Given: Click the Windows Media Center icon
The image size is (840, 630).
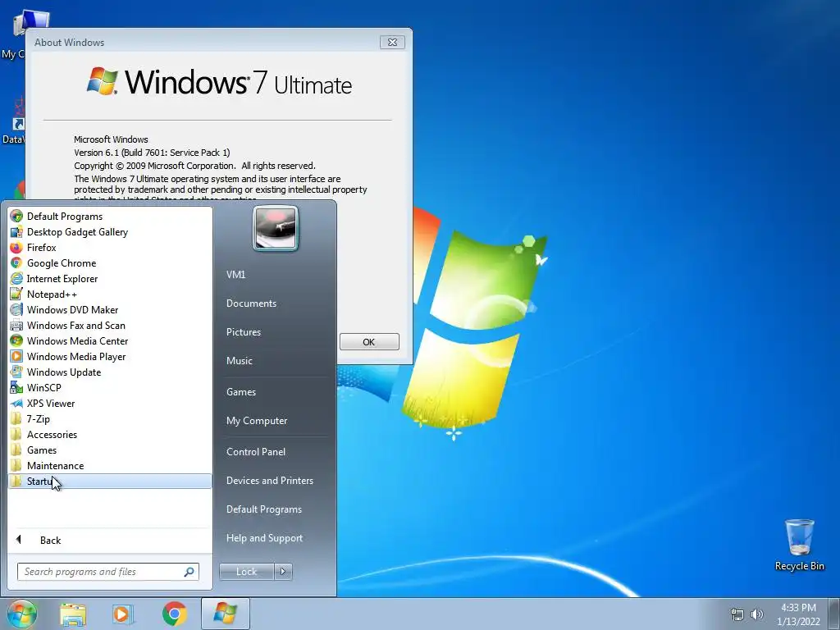Looking at the screenshot, I should tap(16, 340).
